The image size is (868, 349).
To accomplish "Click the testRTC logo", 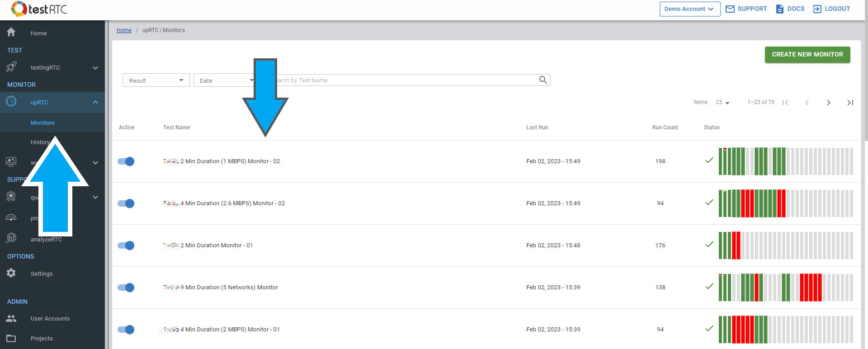I will (39, 9).
